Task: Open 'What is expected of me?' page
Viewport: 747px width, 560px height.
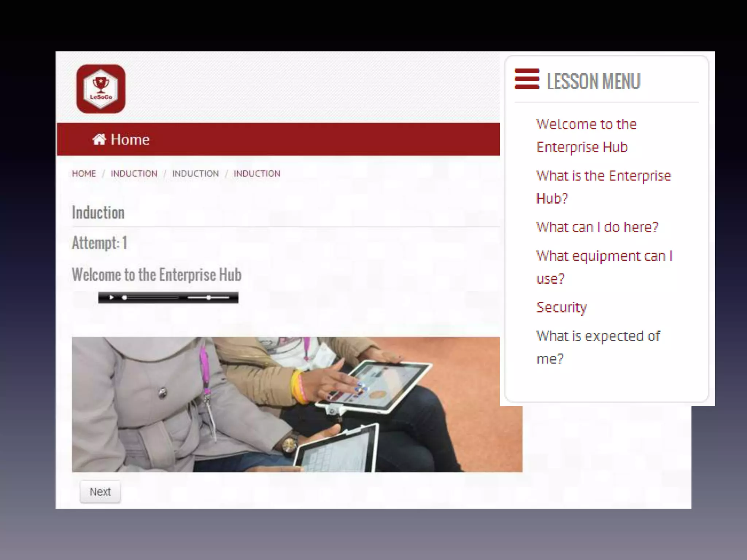Action: click(x=597, y=347)
